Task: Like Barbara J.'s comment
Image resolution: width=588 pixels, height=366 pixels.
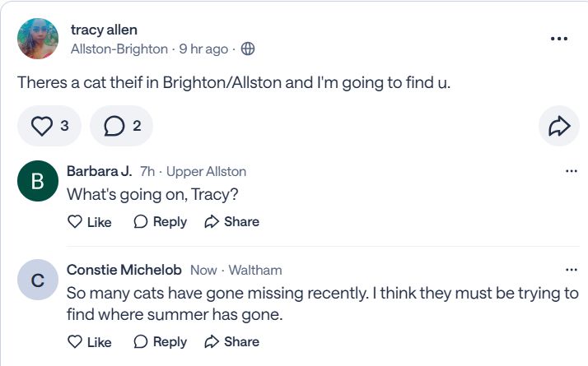Action: pyautogui.click(x=89, y=221)
